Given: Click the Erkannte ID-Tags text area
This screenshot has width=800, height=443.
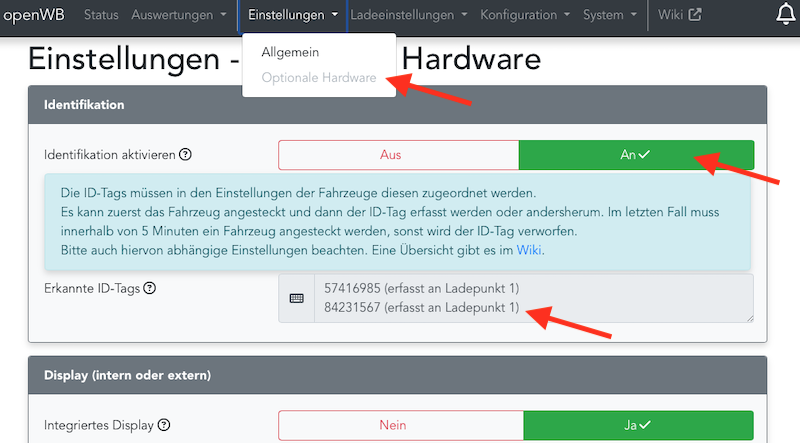Looking at the screenshot, I should coord(534,298).
